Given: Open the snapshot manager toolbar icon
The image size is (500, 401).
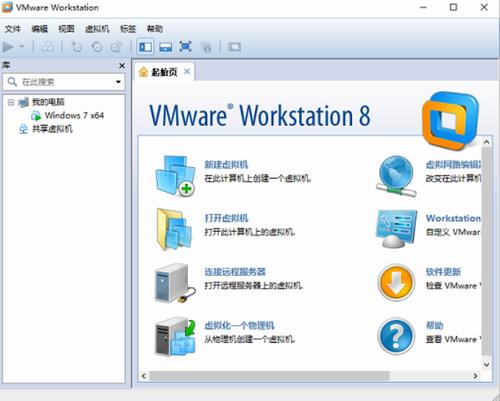Looking at the screenshot, I should tap(117, 47).
